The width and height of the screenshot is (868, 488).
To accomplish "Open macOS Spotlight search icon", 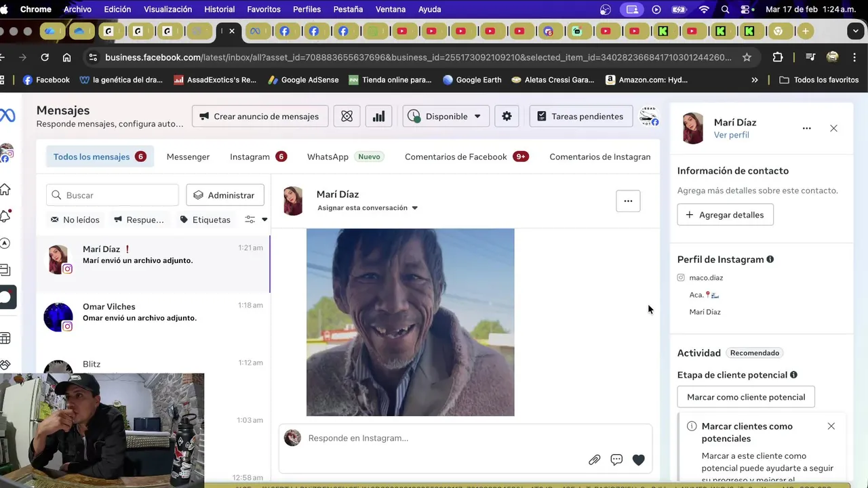I will click(725, 9).
